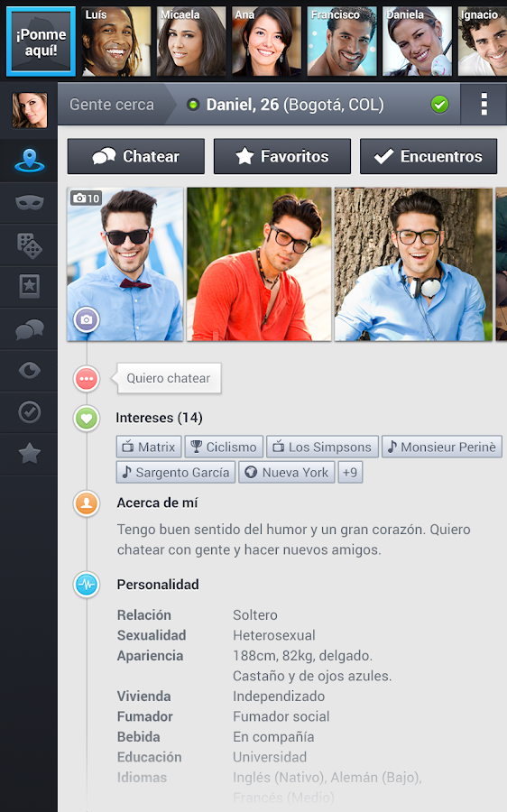The image size is (507, 812).
Task: Select the Ciclismo interest tag
Action: coord(224,447)
